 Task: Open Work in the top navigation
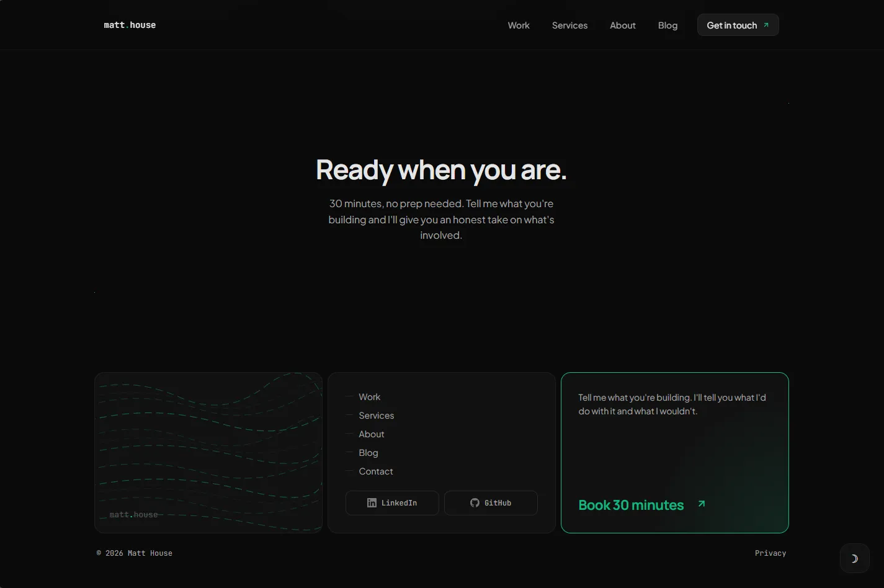click(x=519, y=25)
